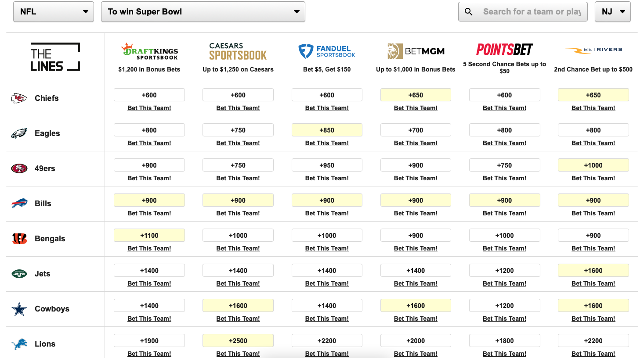Click the 49ers team logo
This screenshot has width=644, height=358.
tap(19, 168)
